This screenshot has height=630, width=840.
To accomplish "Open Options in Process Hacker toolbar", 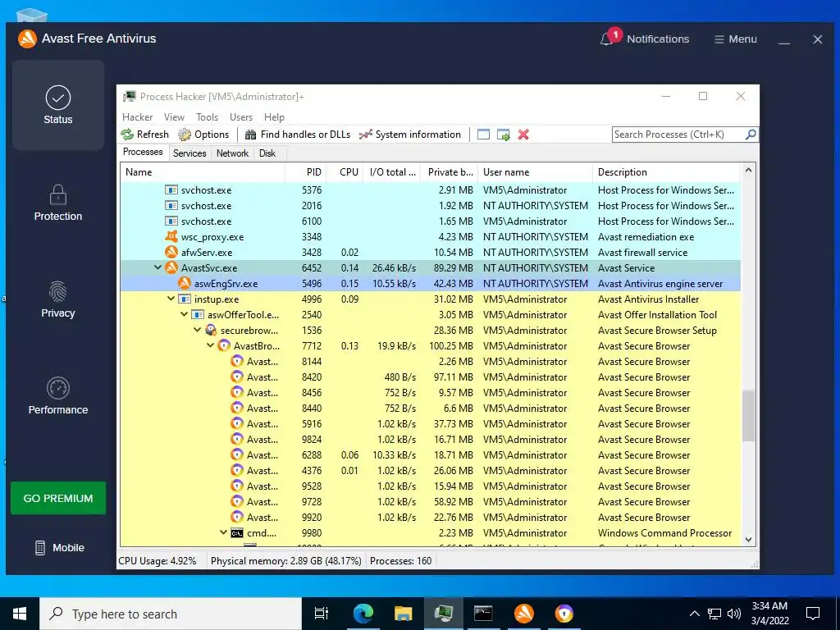I will click(203, 135).
